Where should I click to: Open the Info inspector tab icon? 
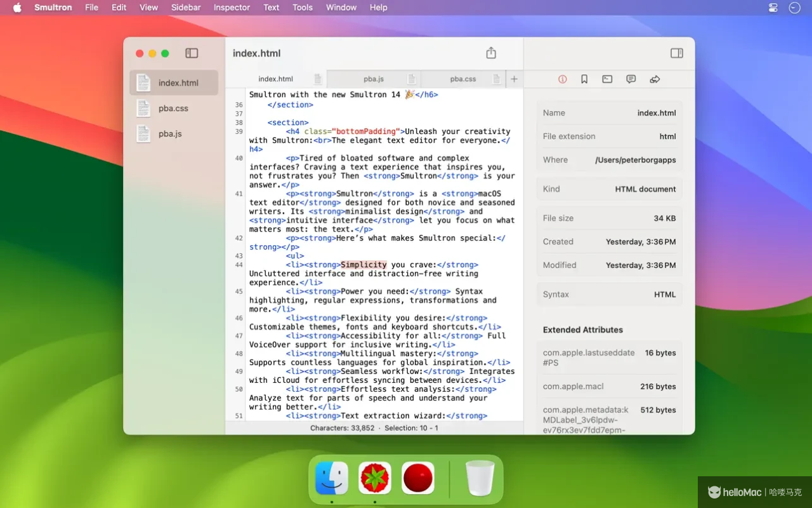(563, 79)
